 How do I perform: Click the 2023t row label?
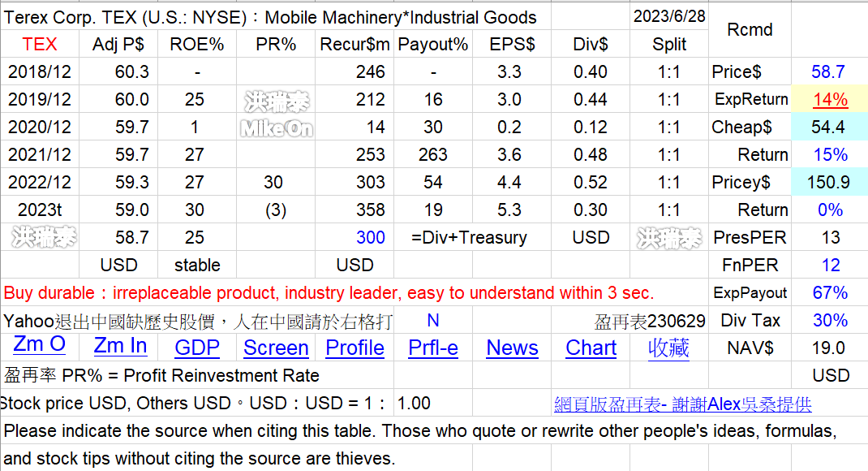(40, 210)
